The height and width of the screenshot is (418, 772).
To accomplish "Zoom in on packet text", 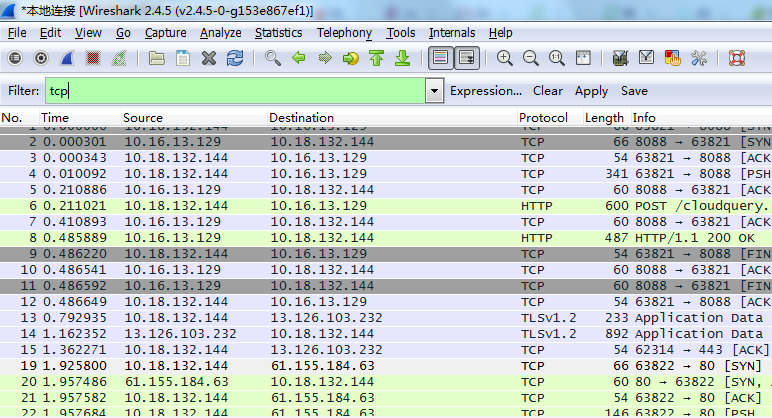I will 505,58.
